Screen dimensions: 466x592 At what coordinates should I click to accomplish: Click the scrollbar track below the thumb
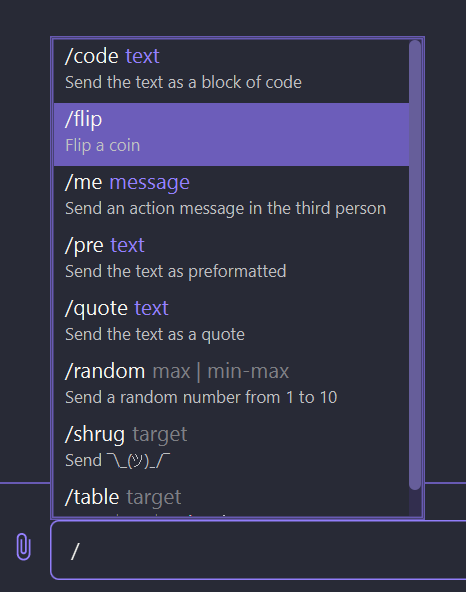click(x=415, y=503)
